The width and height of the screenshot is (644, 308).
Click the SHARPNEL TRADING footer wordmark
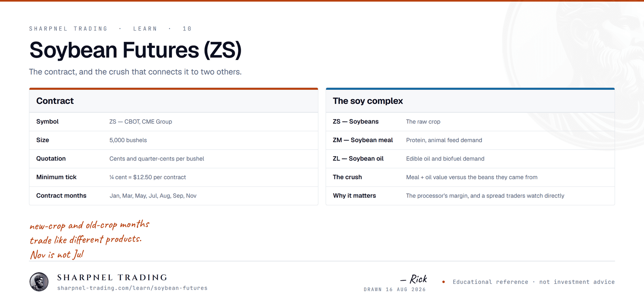tap(112, 277)
